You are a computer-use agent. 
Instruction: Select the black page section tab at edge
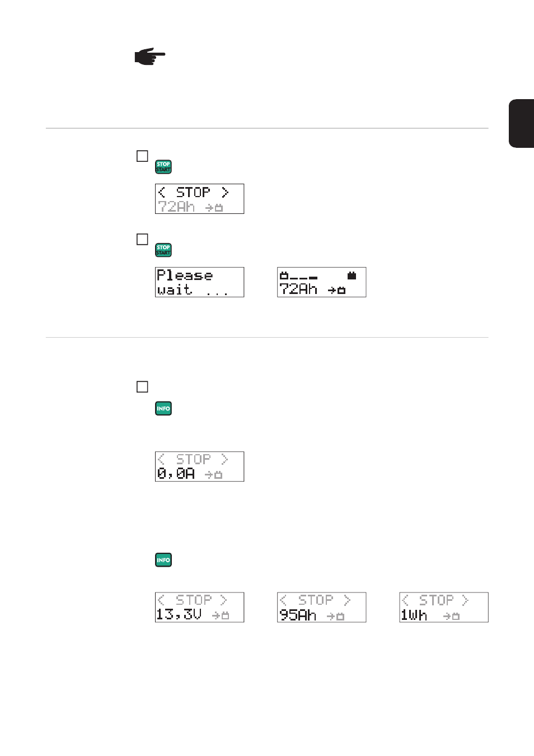coord(521,123)
